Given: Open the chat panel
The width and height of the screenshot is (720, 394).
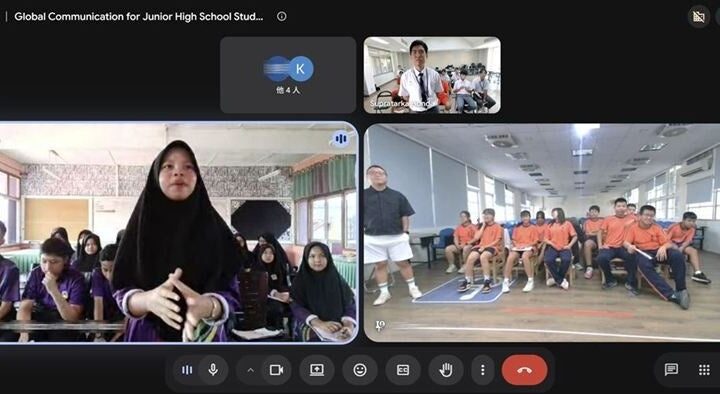Looking at the screenshot, I should click(x=671, y=370).
